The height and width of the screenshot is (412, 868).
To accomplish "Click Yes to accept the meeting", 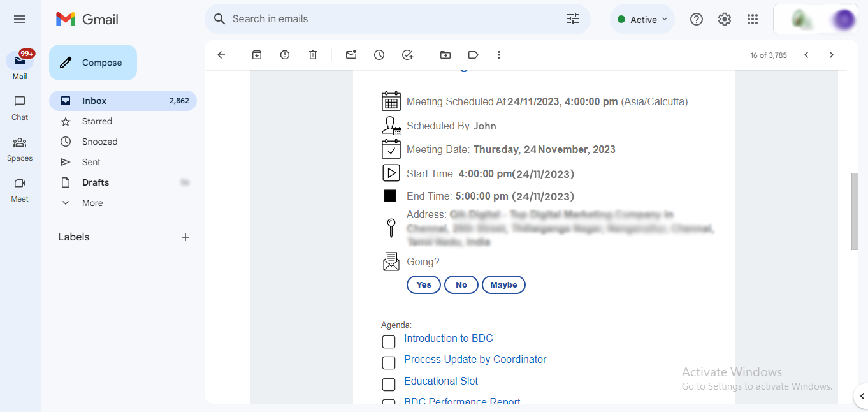I will [424, 285].
